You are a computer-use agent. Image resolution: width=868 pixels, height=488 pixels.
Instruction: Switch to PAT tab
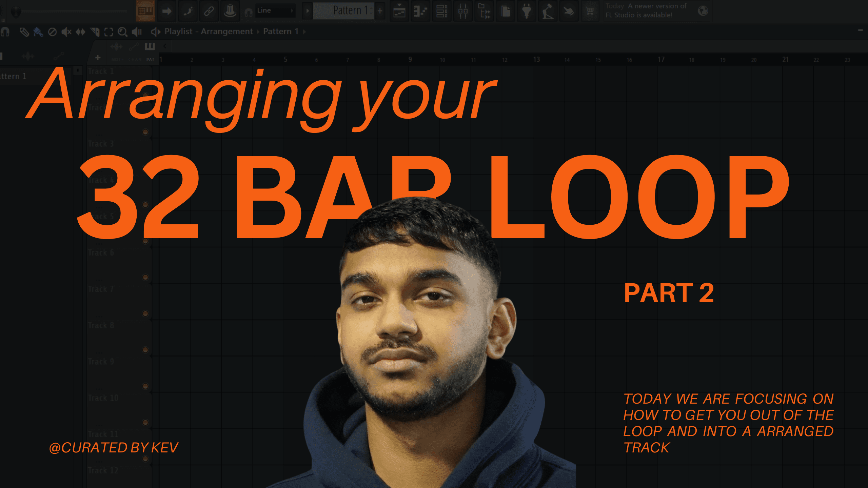click(151, 60)
